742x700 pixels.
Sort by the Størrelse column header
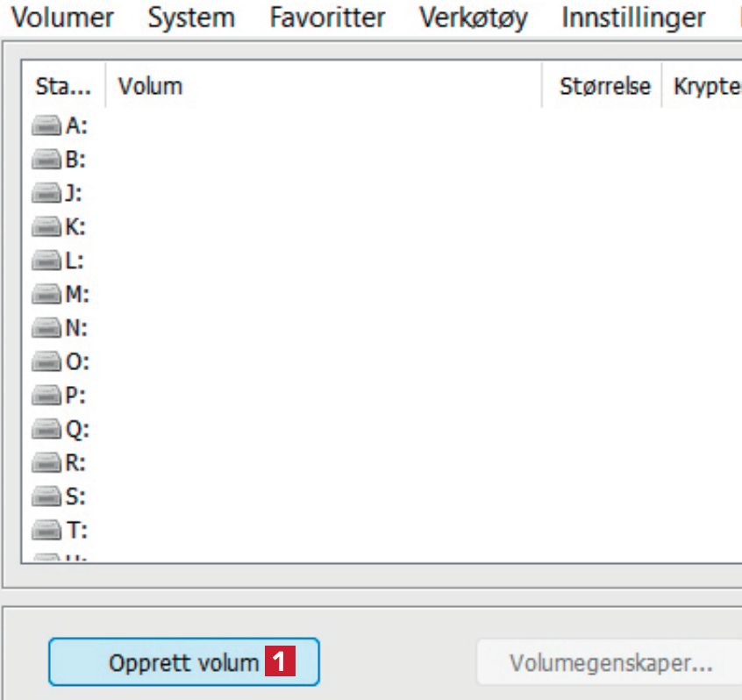click(x=605, y=86)
